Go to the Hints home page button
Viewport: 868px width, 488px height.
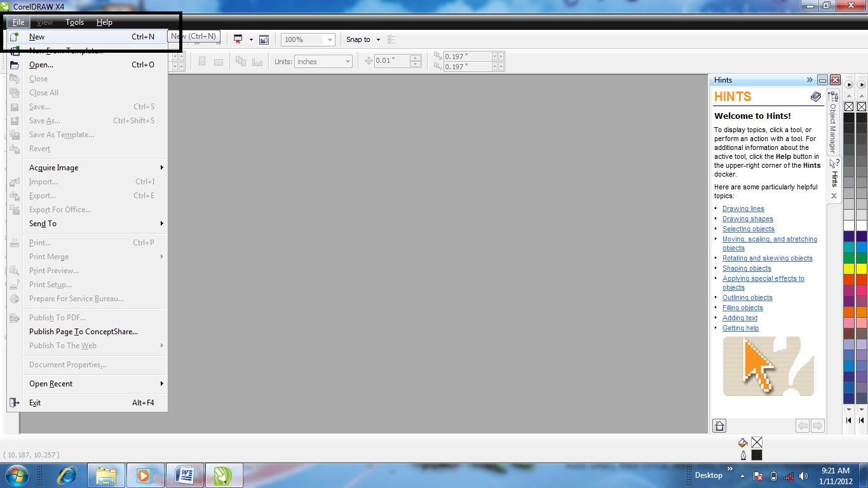[719, 426]
